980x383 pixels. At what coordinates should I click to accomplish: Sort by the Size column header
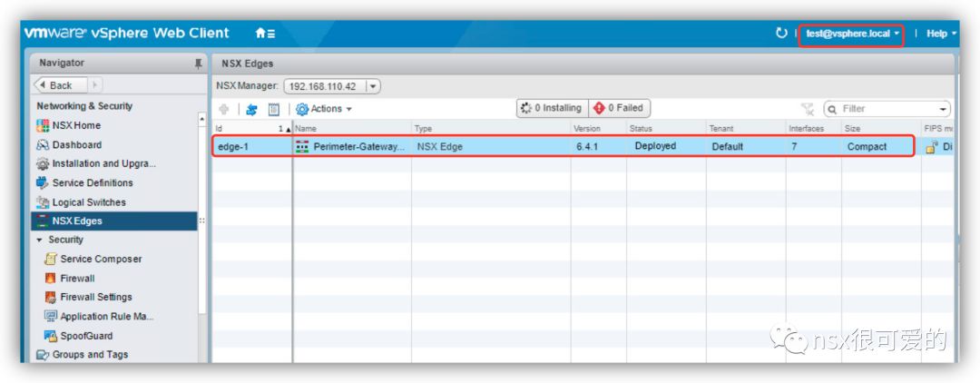tap(880, 128)
